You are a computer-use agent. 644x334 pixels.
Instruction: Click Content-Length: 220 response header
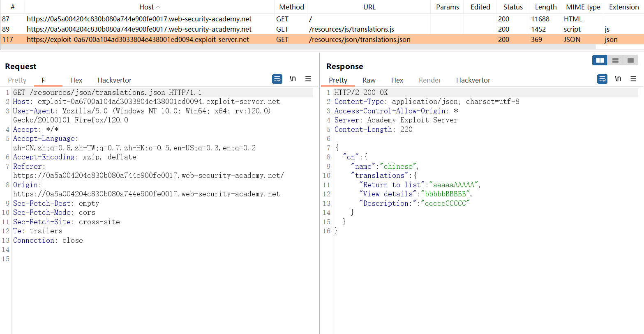click(x=373, y=129)
